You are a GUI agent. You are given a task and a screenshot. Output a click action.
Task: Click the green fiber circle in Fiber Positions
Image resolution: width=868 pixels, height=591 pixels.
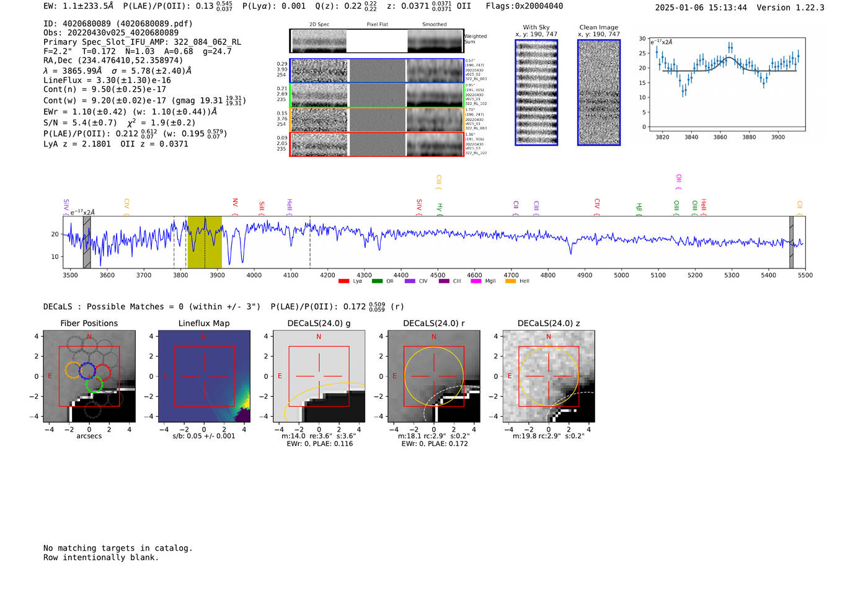(x=94, y=384)
